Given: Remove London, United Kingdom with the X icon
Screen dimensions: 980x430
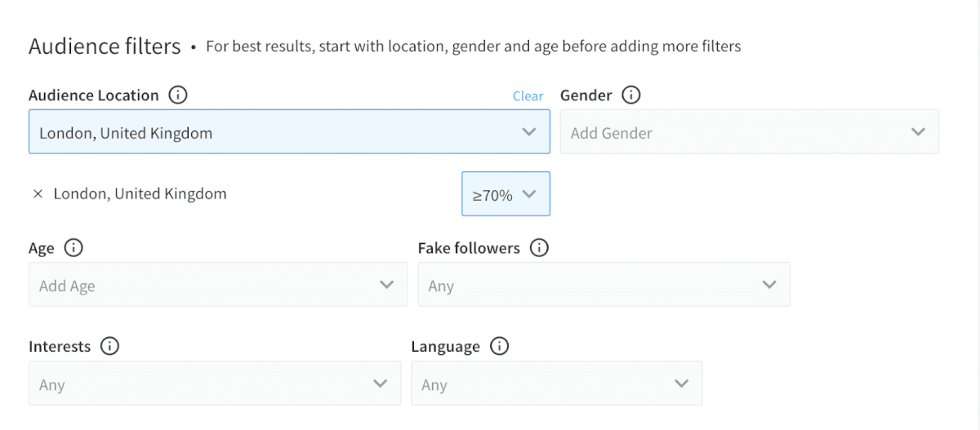Looking at the screenshot, I should pos(38,194).
